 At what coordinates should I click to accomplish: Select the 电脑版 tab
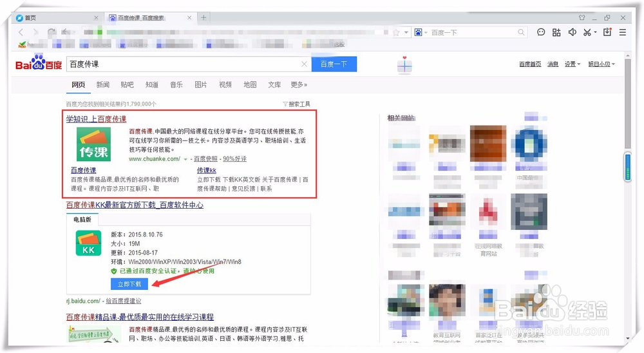pos(82,220)
